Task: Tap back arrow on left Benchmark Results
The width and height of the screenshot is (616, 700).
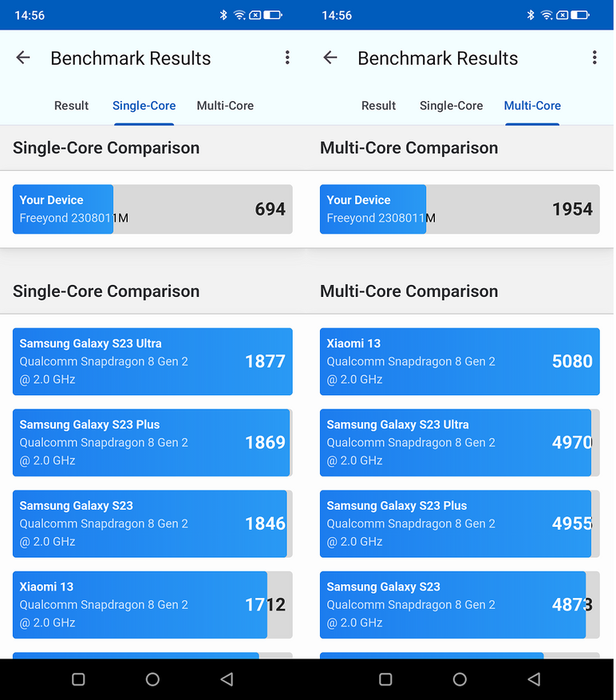Action: pos(23,57)
